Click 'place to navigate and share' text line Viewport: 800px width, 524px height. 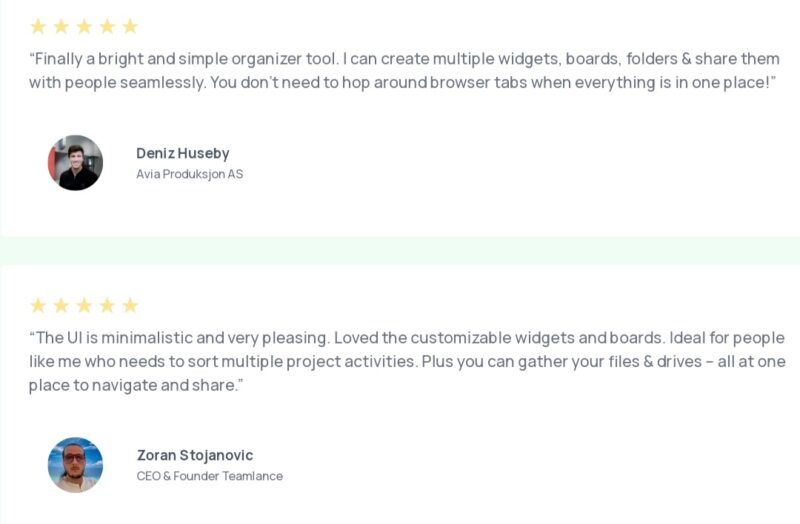[136, 385]
